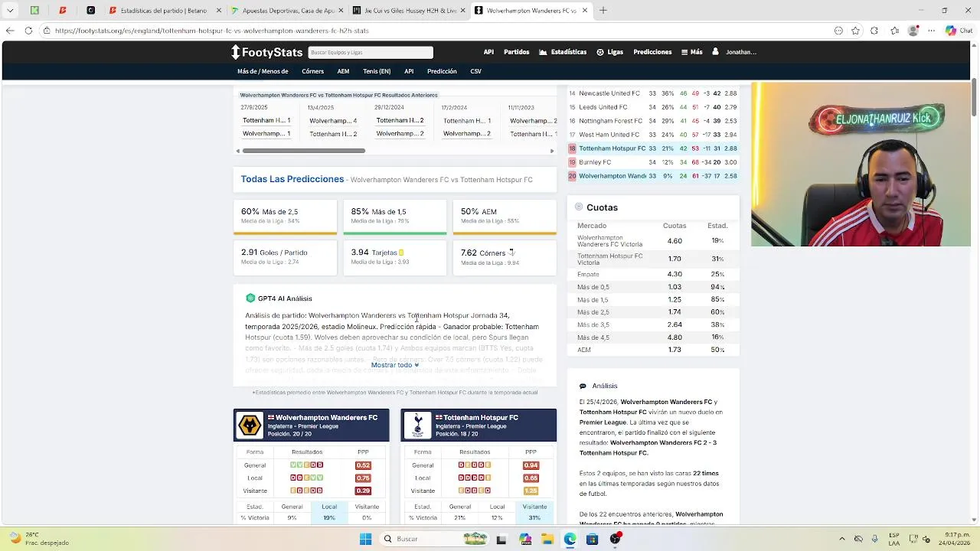Open Newcastle United FC in the league table
This screenshot has height=551, width=980.
click(x=609, y=93)
